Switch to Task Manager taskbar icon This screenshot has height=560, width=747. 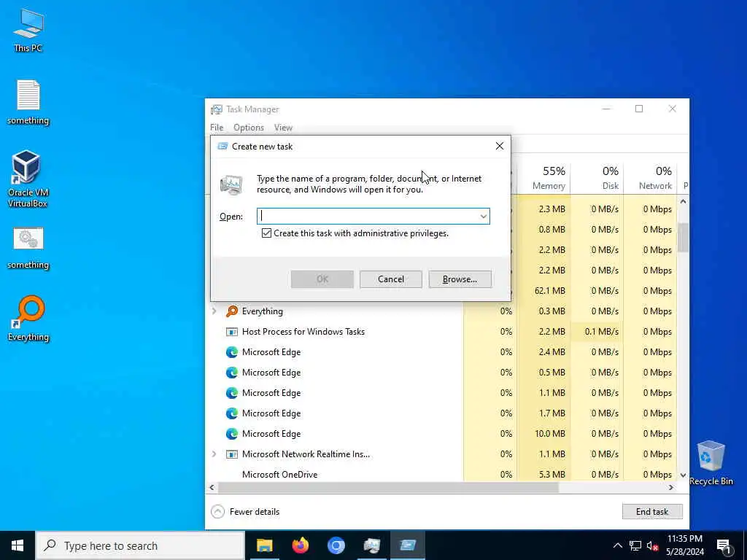(371, 545)
